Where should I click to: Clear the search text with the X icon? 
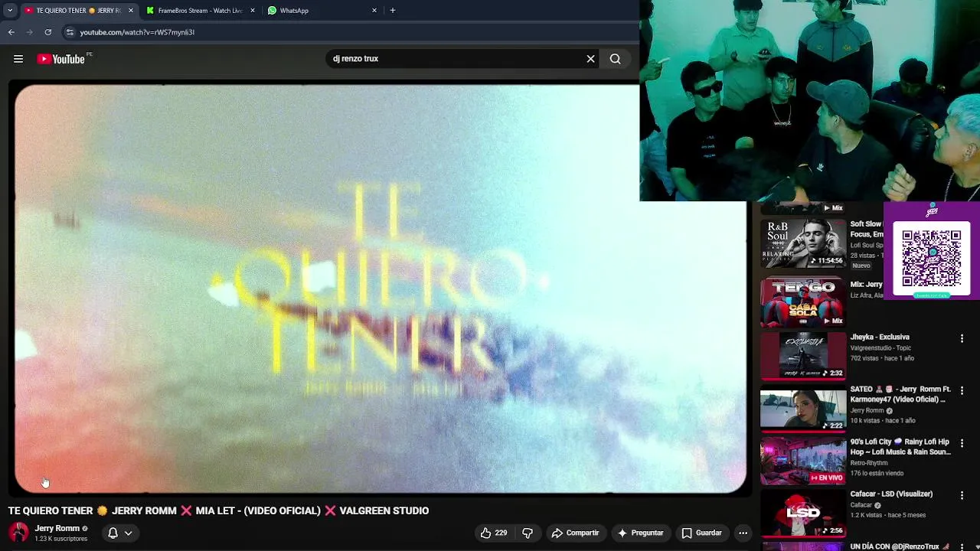(590, 59)
